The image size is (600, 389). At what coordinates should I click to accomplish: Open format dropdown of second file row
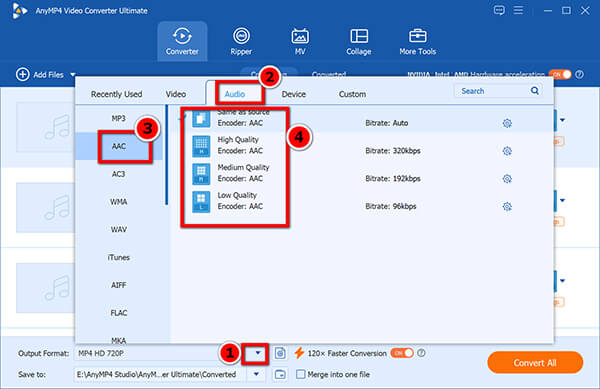tap(562, 200)
